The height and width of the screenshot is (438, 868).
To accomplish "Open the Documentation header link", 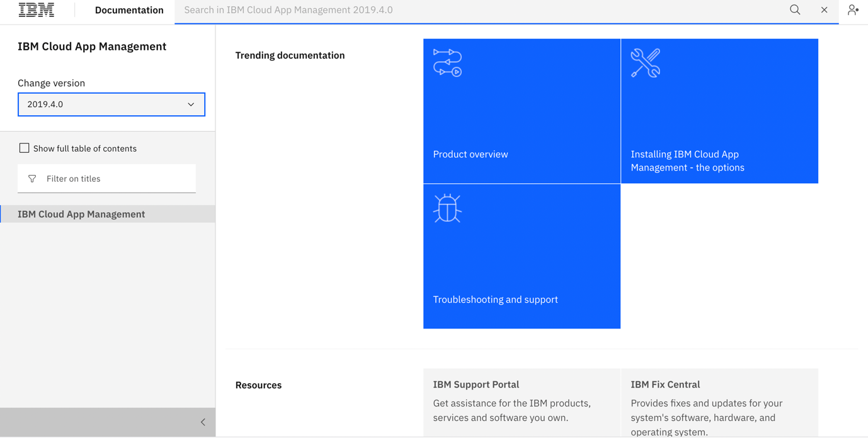I will pyautogui.click(x=129, y=10).
